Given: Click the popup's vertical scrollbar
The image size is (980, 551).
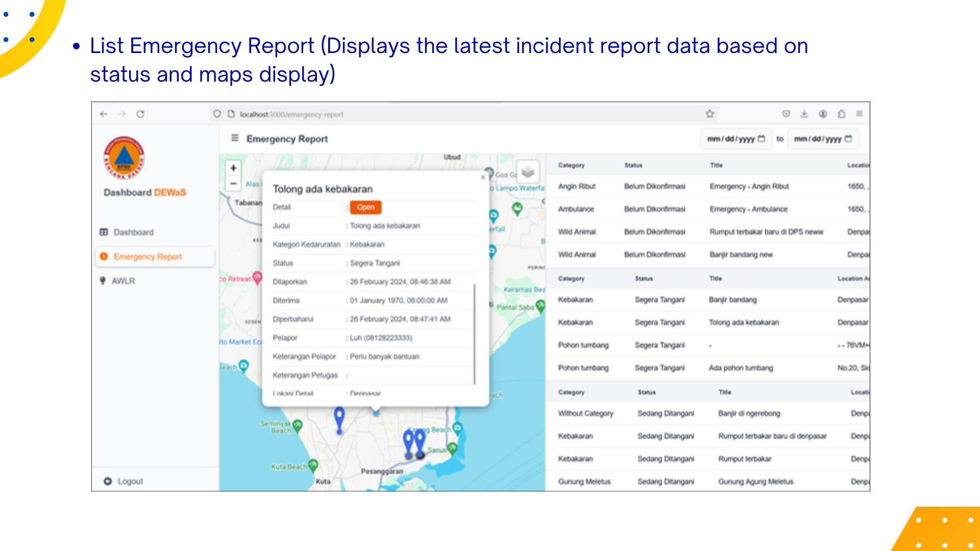Looking at the screenshot, I should click(x=474, y=334).
